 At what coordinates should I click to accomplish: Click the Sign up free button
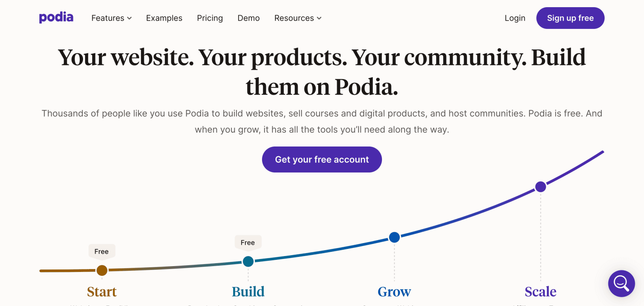point(570,18)
